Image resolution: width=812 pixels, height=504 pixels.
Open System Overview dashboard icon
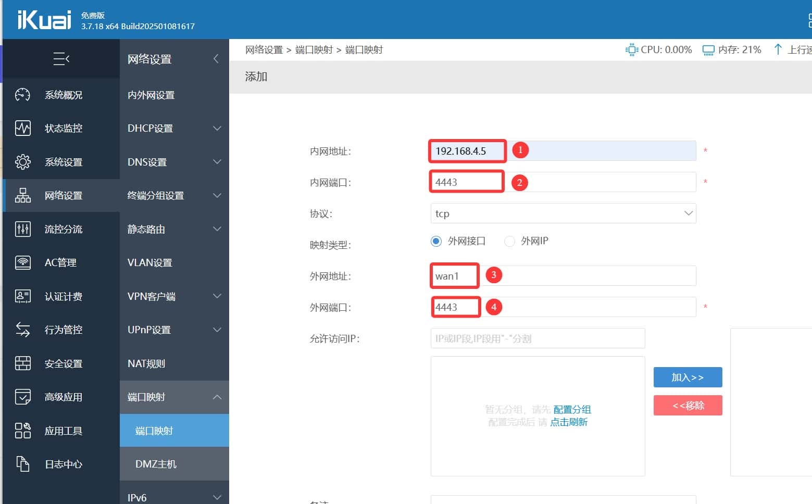pos(22,95)
